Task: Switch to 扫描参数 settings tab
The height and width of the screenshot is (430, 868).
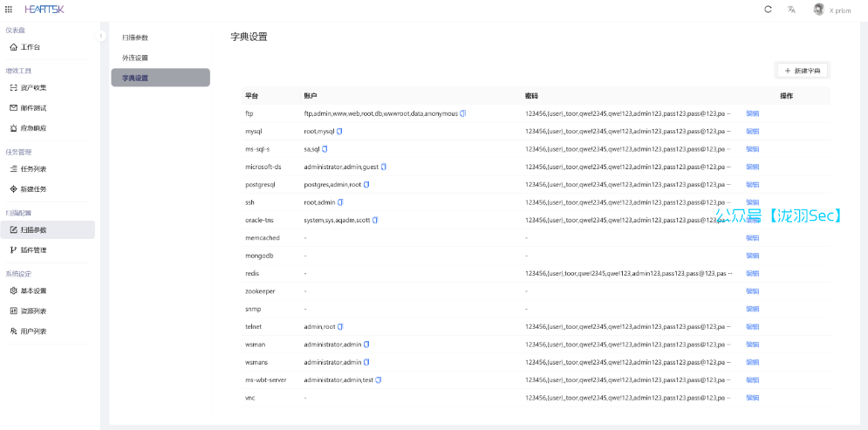Action: (x=135, y=38)
